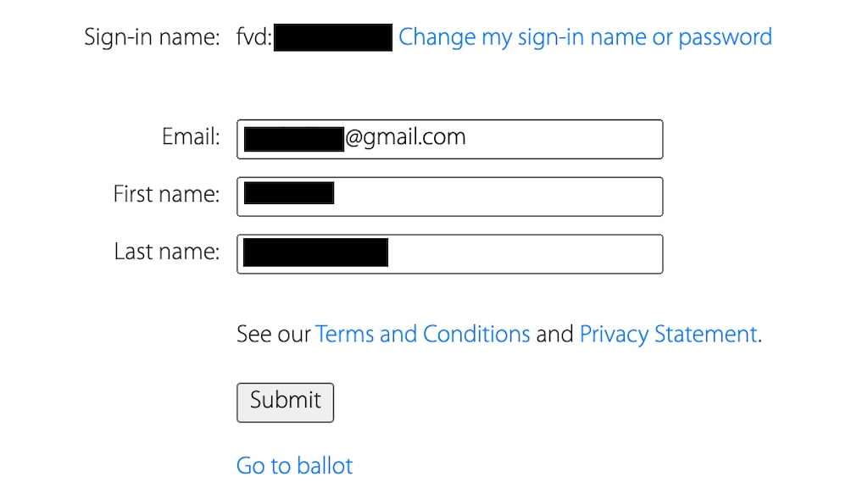Click the blacked-out sign-in name value

333,37
